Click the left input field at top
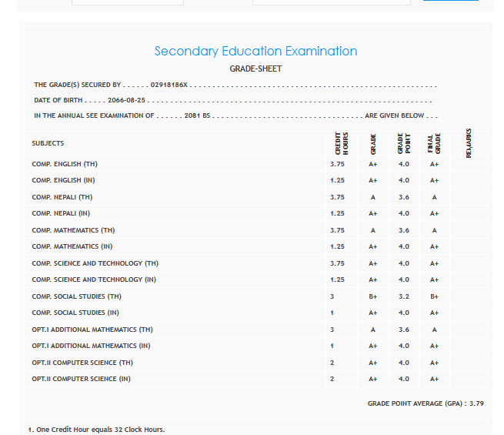Viewport: 504px width, 435px height. (127, 2)
